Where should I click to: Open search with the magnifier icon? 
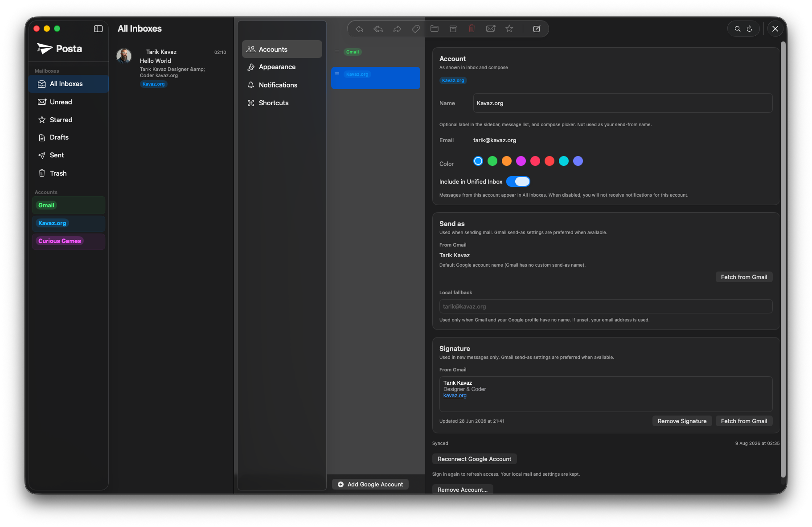pos(738,29)
